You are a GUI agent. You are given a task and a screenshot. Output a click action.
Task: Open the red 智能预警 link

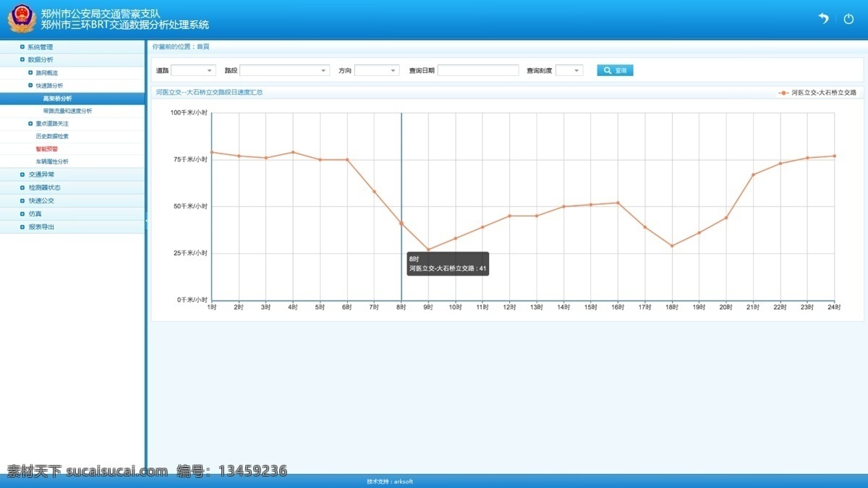tap(46, 148)
